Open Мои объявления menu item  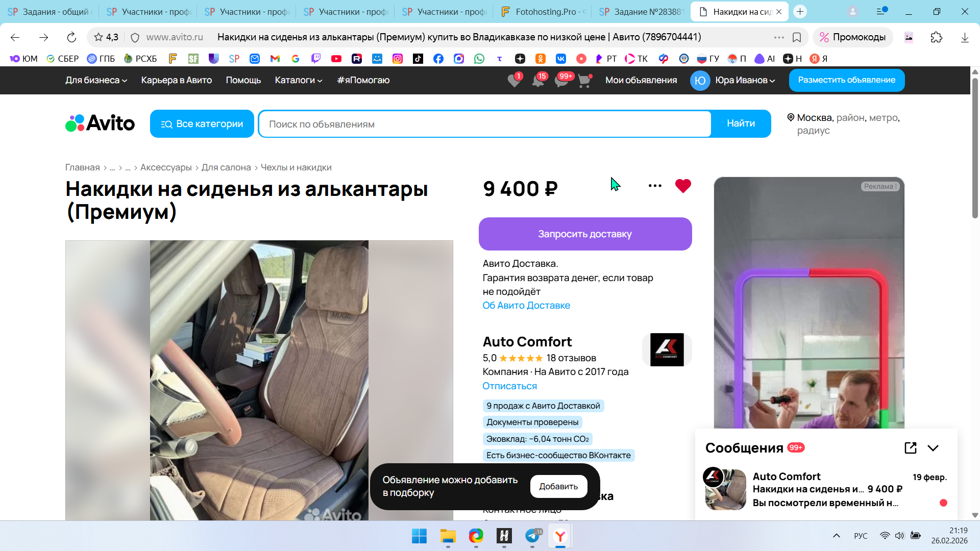[x=641, y=80]
